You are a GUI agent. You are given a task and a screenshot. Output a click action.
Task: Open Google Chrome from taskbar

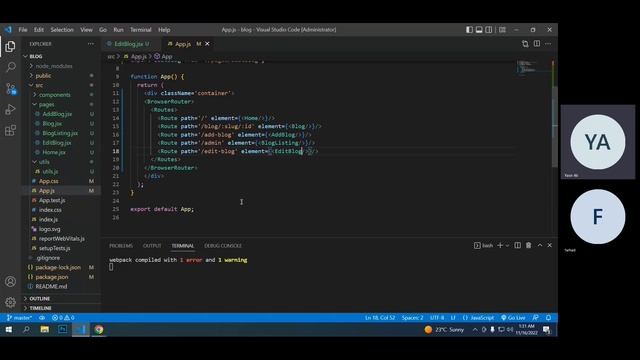pos(99,329)
